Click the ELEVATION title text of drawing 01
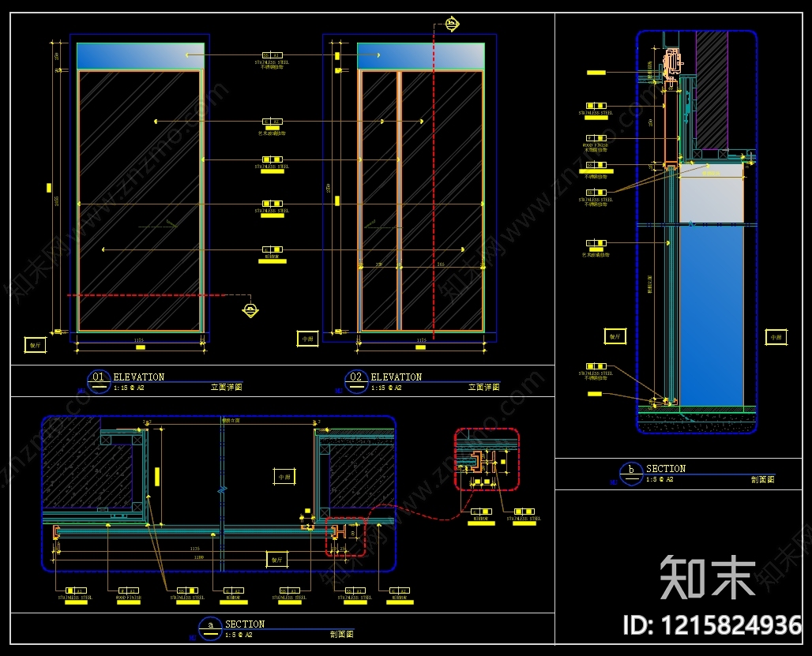812x656 pixels. pos(139,377)
